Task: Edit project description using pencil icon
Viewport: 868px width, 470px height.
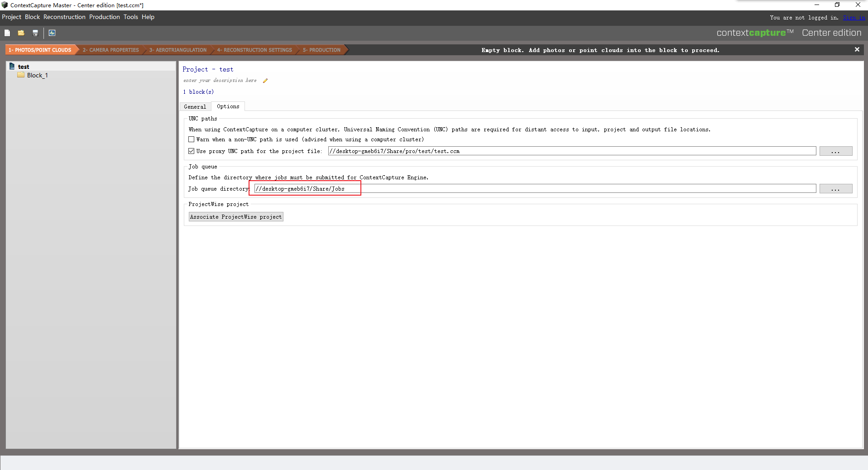Action: click(x=265, y=81)
